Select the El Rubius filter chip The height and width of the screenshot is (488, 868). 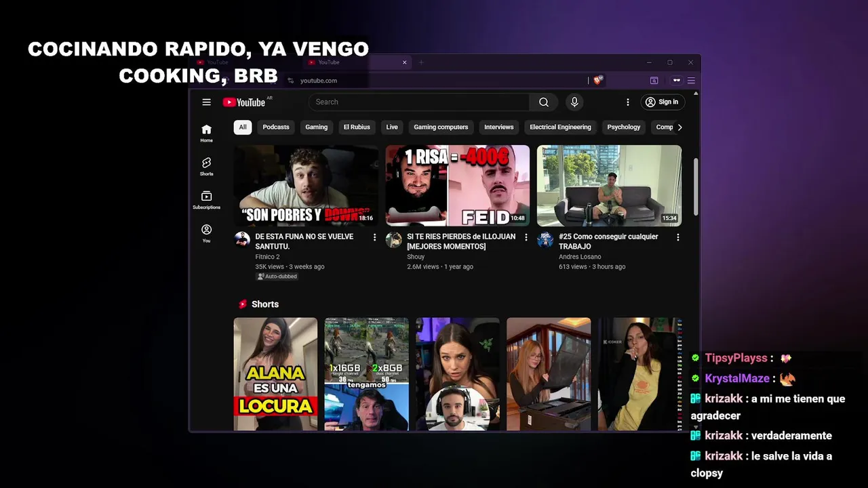pyautogui.click(x=357, y=127)
